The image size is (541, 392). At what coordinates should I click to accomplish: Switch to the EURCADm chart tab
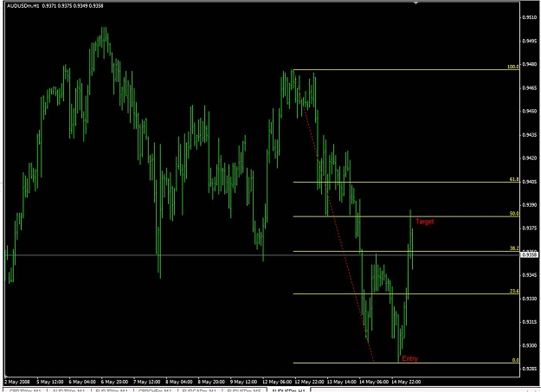[199, 390]
